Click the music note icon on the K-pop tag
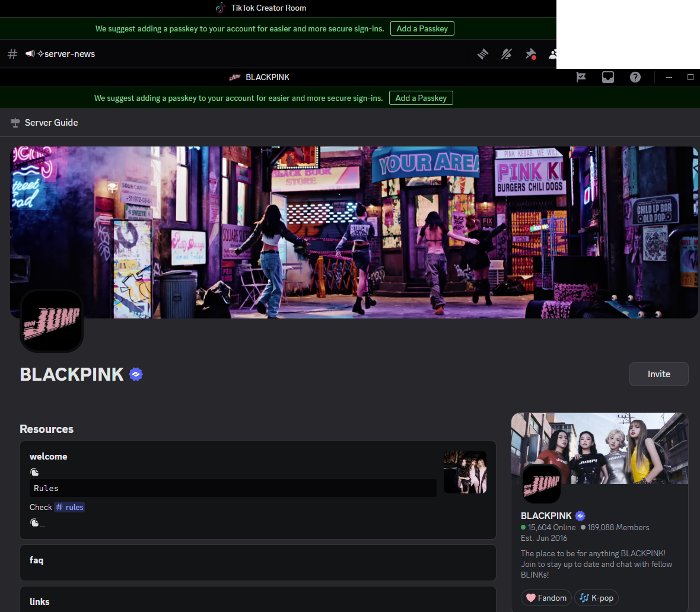700x612 pixels. [x=584, y=598]
